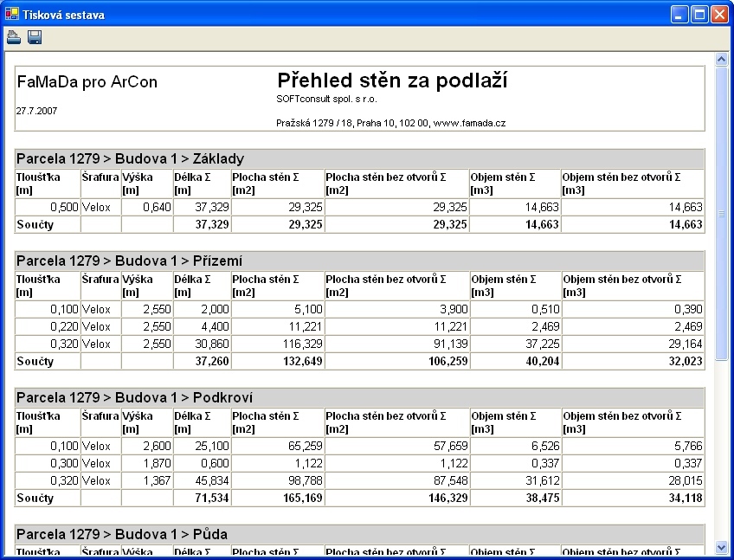Click the bold 14,663 total at far right
Viewport: 734px width, 560px height.
pyautogui.click(x=686, y=224)
